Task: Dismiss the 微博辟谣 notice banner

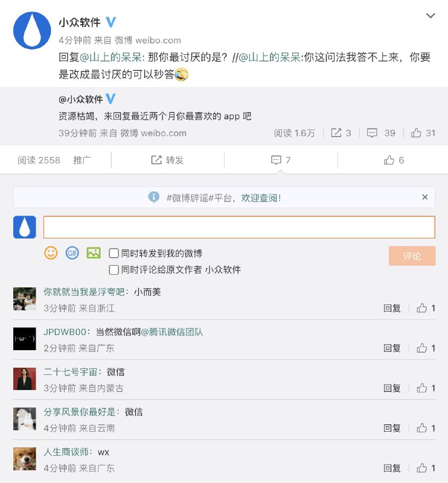Action: (x=425, y=197)
